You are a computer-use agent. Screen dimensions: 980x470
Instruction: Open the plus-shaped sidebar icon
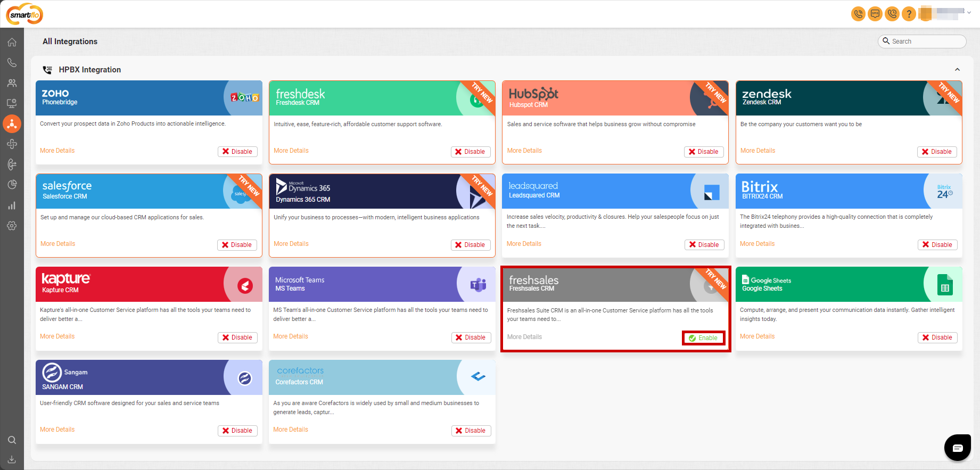tap(12, 144)
